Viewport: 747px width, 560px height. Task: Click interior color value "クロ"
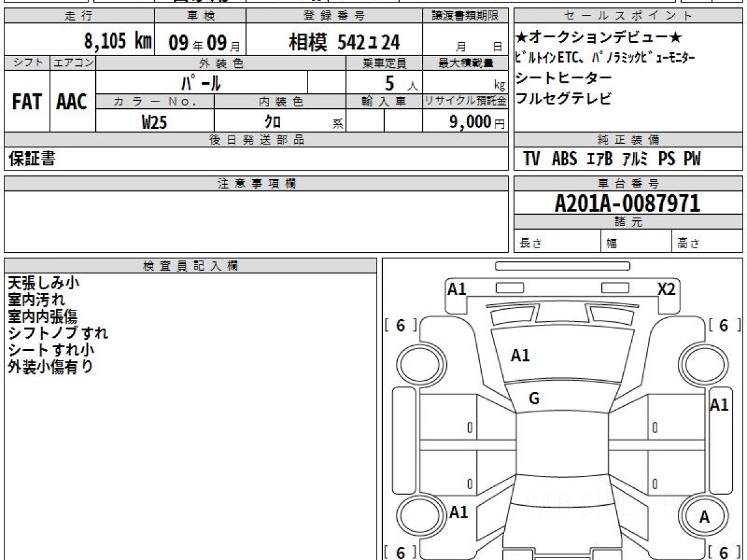273,123
